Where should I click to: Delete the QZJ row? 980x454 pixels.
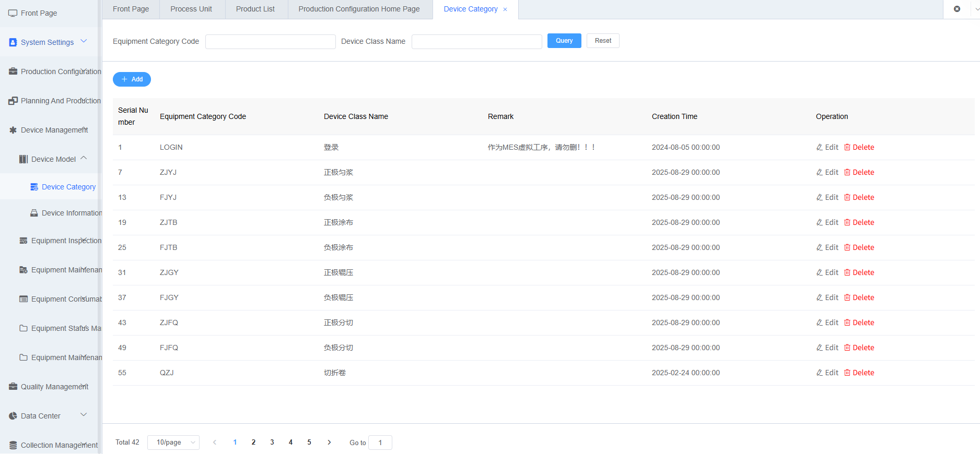coord(859,373)
